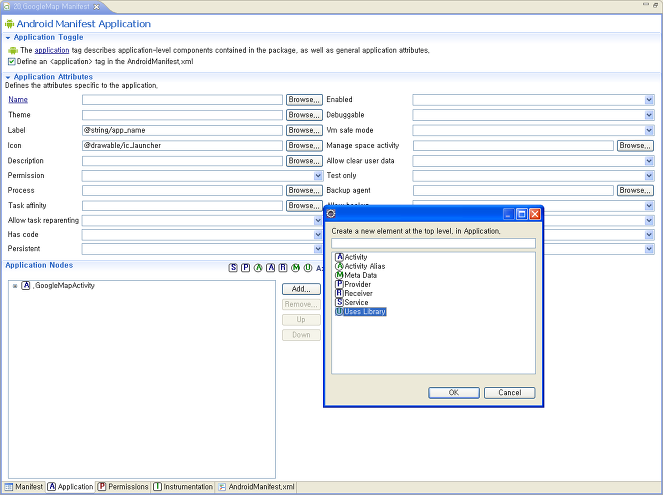Open the Enabled dropdown

tap(649, 100)
